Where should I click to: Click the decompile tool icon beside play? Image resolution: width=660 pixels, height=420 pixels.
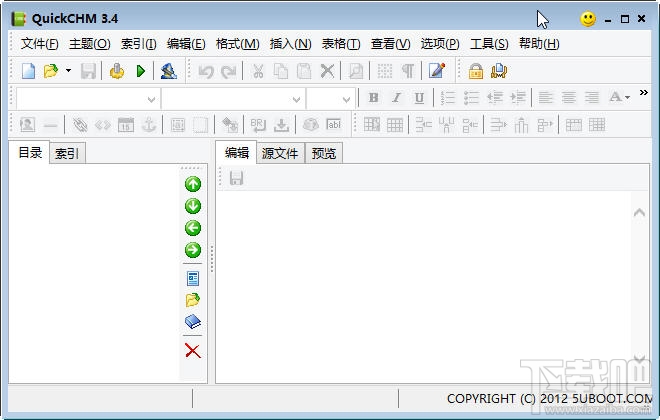(x=168, y=71)
